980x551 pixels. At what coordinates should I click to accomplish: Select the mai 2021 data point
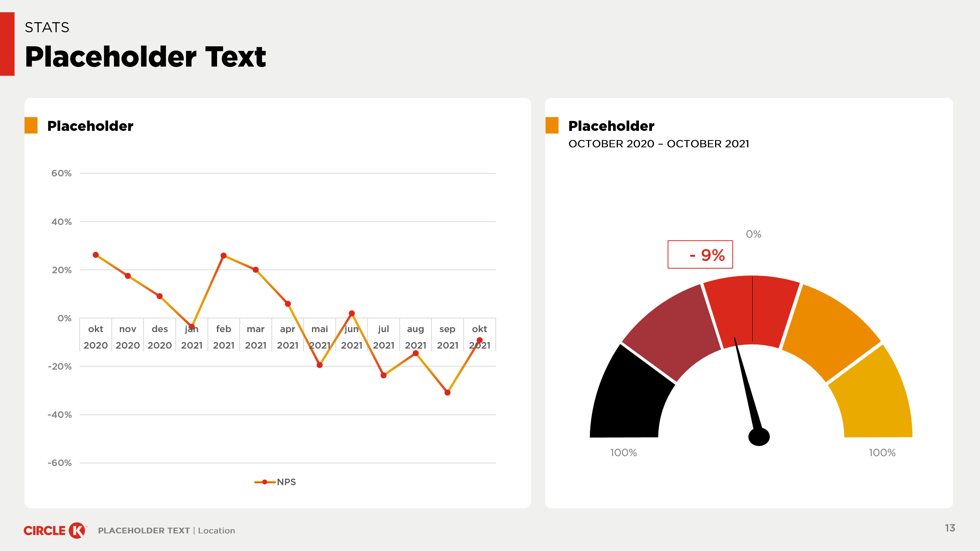coord(320,365)
